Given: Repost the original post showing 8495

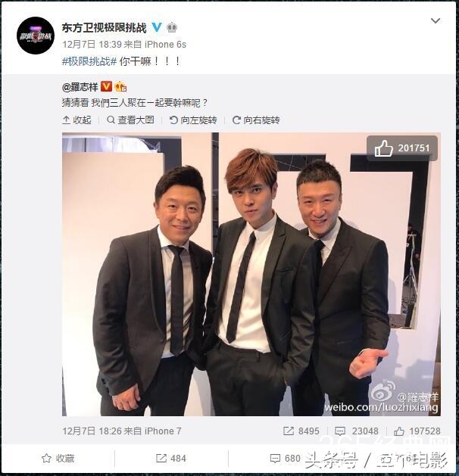Looking at the screenshot, I should tap(301, 431).
